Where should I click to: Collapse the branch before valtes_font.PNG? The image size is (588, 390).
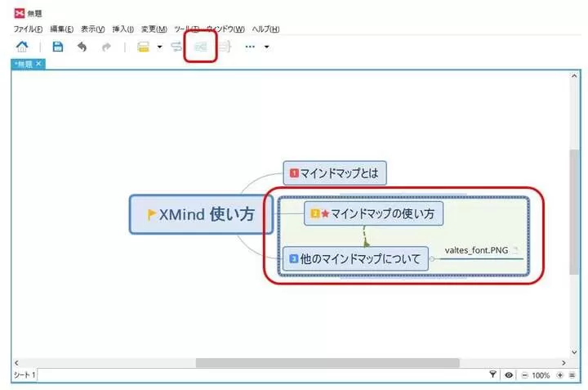pos(433,259)
